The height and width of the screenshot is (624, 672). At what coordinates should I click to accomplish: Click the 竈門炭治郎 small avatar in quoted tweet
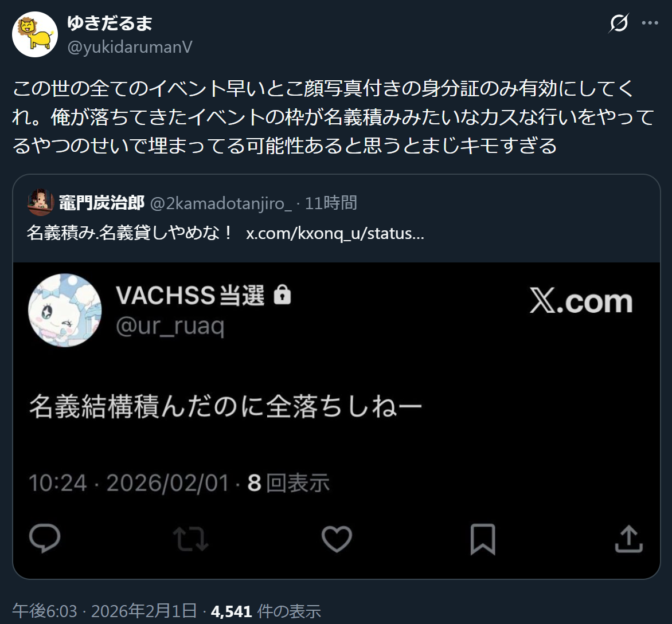point(40,202)
